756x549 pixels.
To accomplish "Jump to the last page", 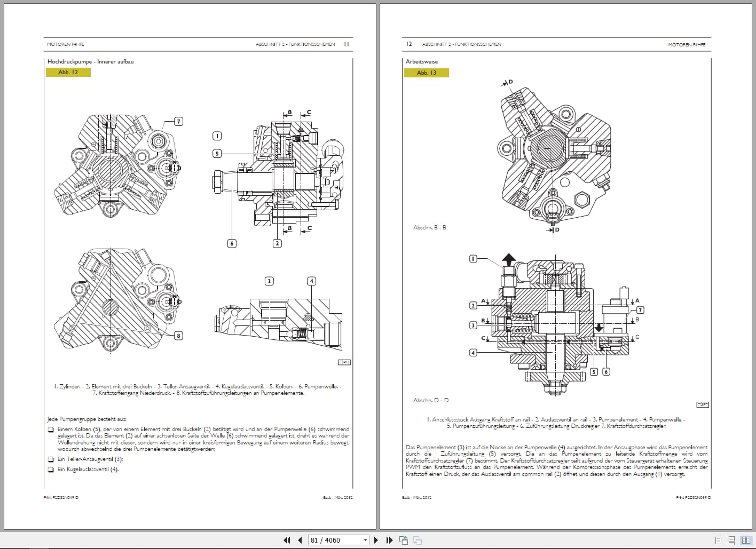I will (x=389, y=540).
